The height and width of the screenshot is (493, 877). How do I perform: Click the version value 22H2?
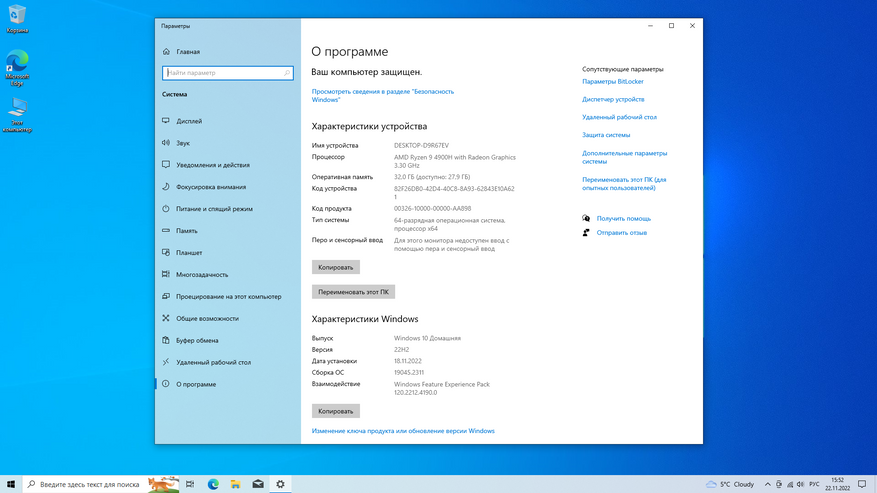(402, 349)
